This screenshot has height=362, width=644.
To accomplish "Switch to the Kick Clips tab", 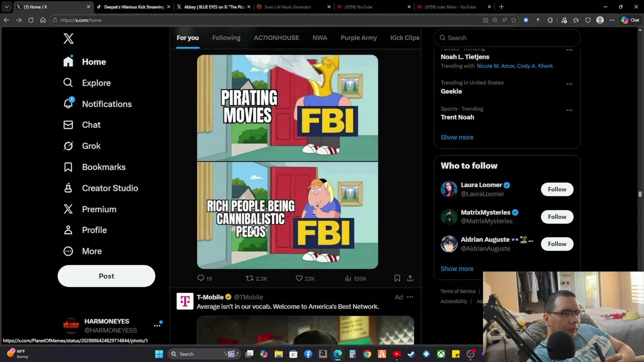I will (x=405, y=38).
